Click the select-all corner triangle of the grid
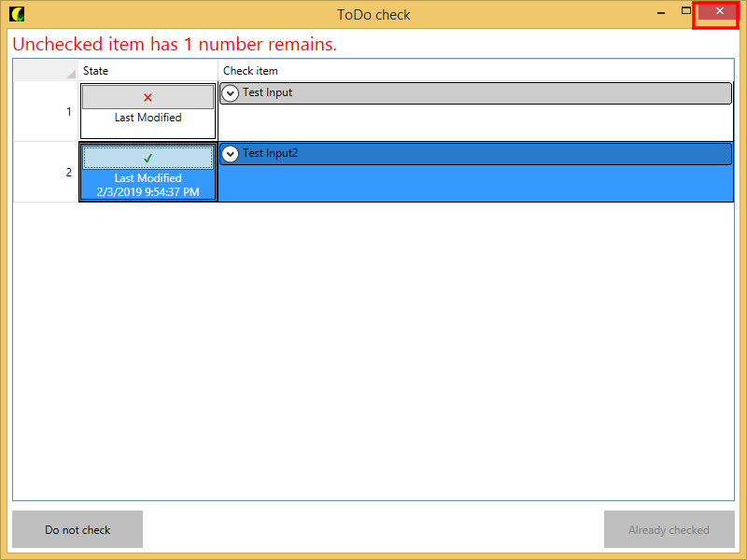The height and width of the screenshot is (560, 747). [x=70, y=74]
